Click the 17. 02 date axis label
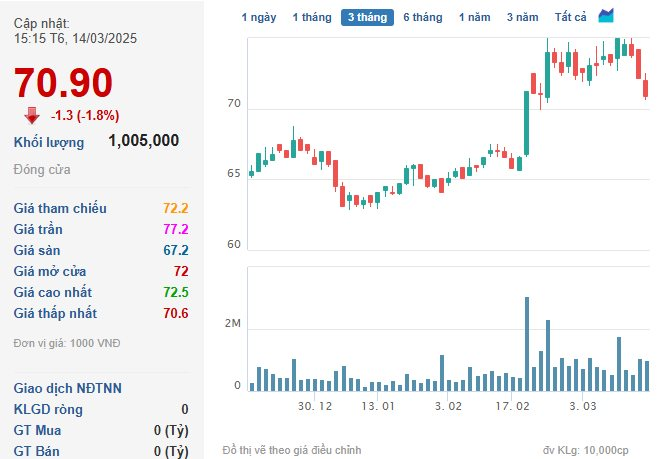The height and width of the screenshot is (459, 663). click(512, 407)
